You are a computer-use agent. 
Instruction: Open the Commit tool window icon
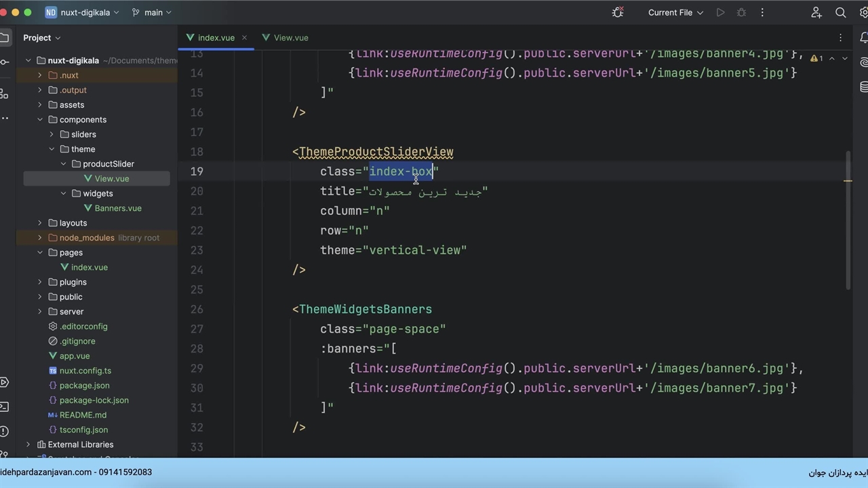click(5, 62)
